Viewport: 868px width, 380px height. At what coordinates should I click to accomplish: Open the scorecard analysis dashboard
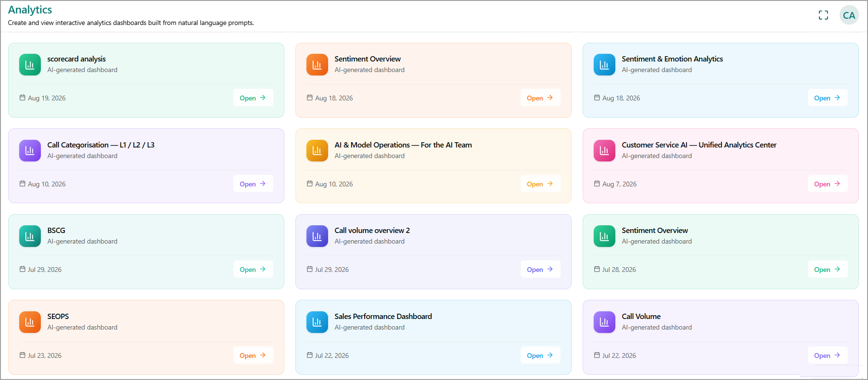pyautogui.click(x=253, y=98)
